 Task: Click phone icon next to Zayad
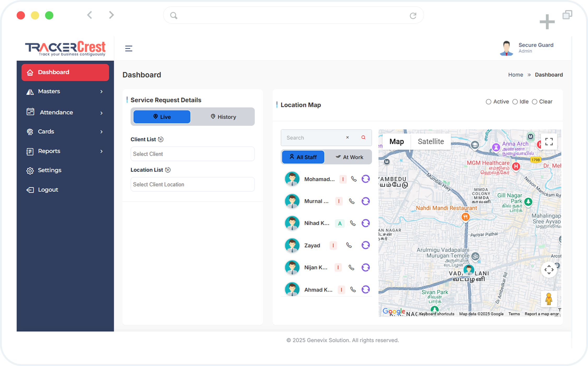click(x=349, y=245)
